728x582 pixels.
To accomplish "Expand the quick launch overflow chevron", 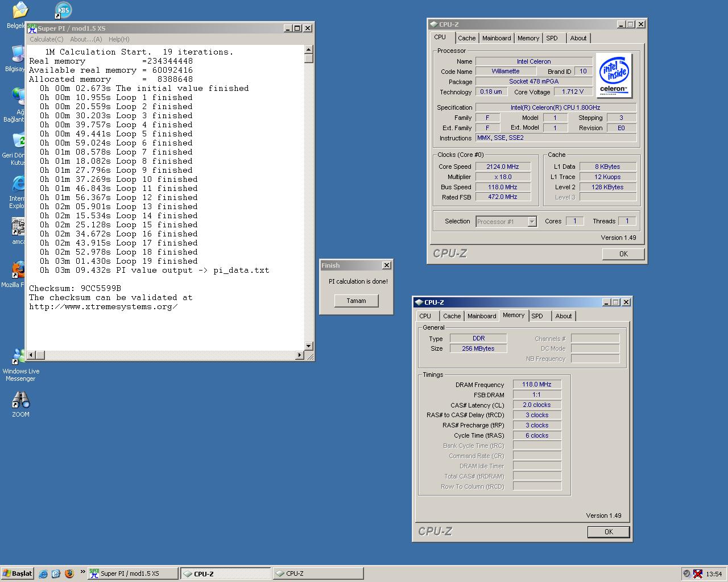I will [82, 572].
